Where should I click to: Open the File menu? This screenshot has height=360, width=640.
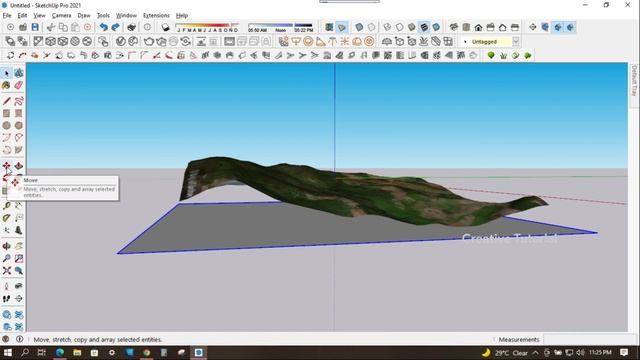click(7, 16)
